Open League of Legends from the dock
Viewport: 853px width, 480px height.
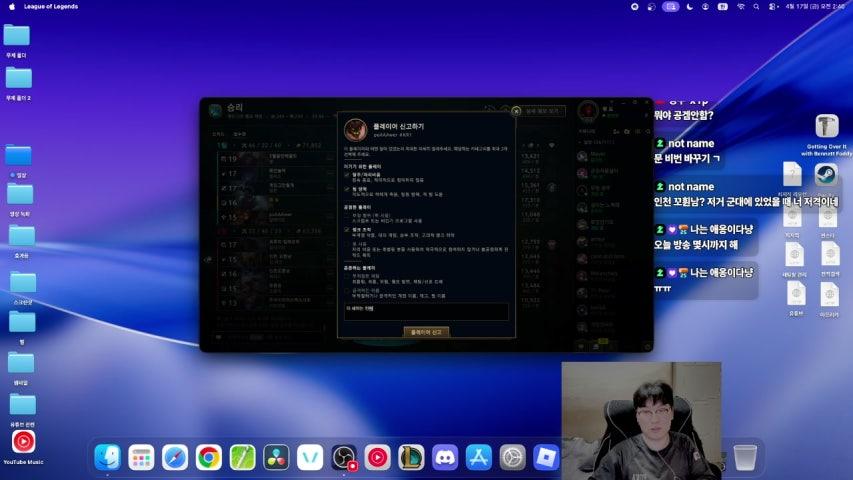(411, 457)
